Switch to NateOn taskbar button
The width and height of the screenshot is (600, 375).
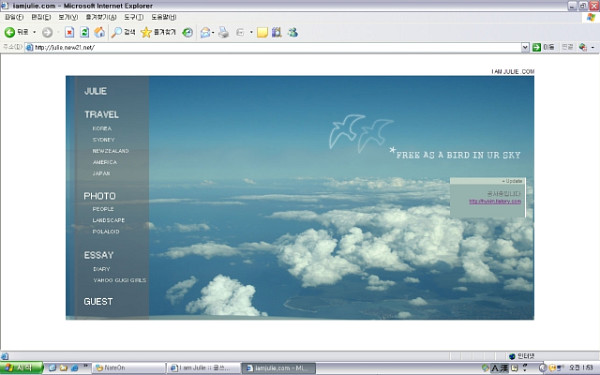129,368
